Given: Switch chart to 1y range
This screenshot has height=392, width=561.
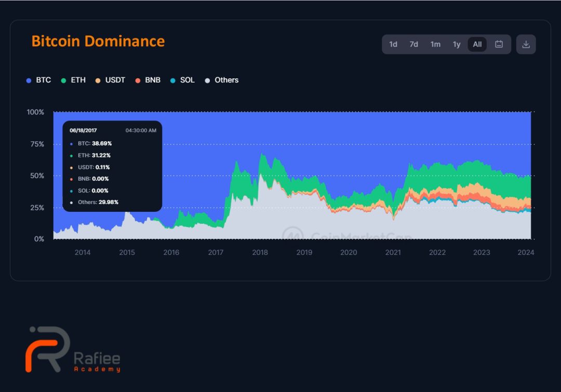Looking at the screenshot, I should coord(457,44).
